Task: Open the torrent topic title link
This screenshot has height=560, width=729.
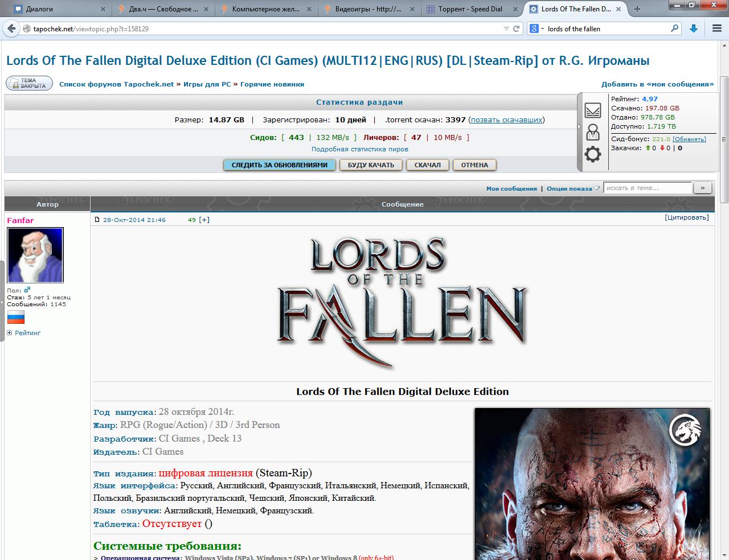Action: [327, 60]
